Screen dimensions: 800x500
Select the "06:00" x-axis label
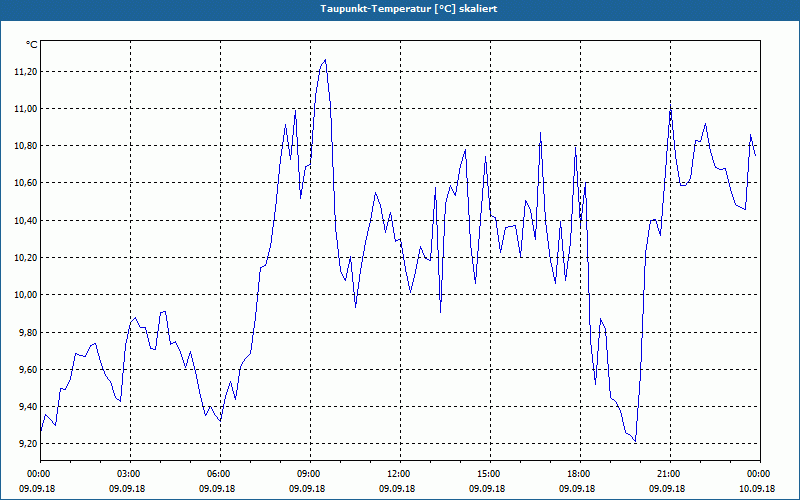click(x=217, y=474)
